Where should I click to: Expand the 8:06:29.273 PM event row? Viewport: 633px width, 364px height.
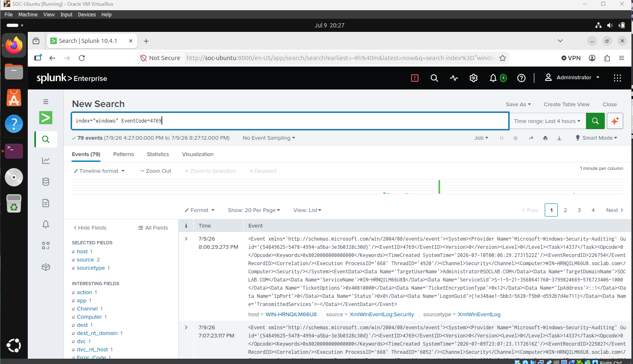(186, 239)
